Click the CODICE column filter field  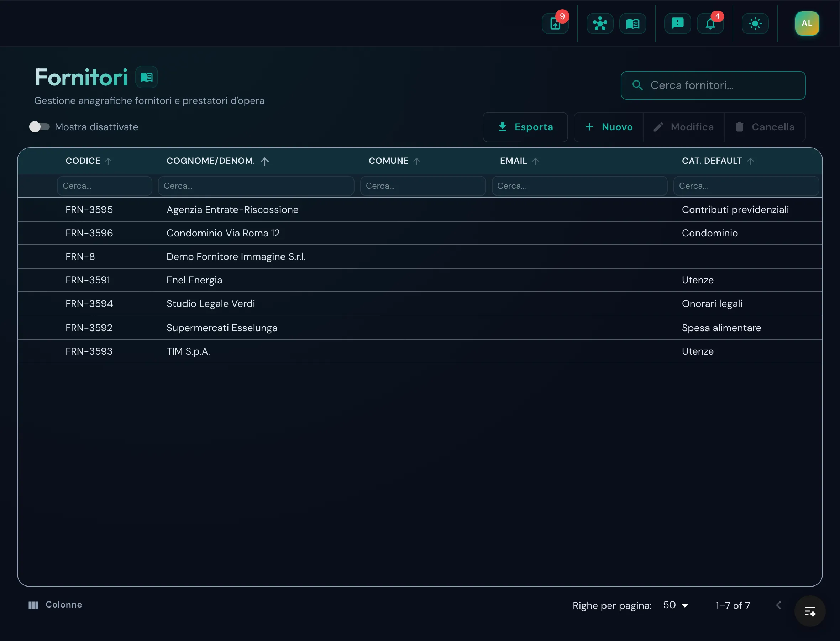tap(105, 186)
